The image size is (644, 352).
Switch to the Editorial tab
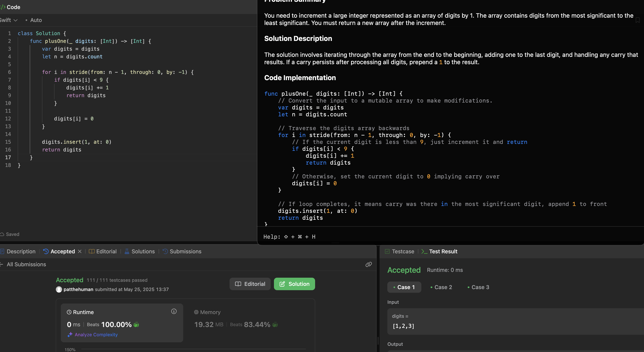(x=103, y=251)
